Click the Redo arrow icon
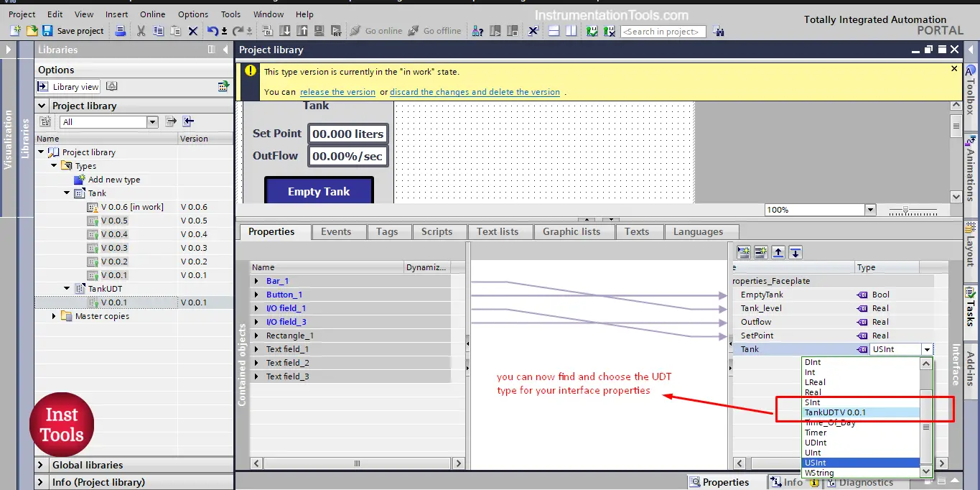Image resolution: width=980 pixels, height=490 pixels. (x=237, y=31)
